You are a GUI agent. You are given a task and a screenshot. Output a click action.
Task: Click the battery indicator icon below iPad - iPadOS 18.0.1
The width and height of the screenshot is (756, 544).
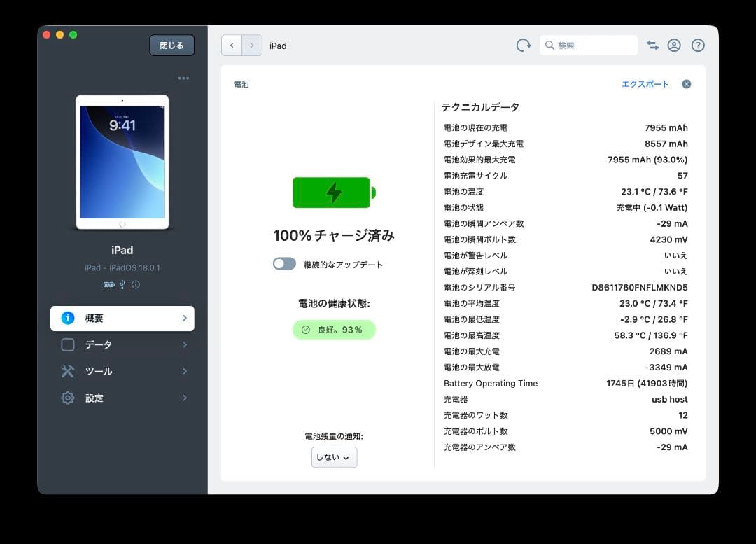point(108,284)
